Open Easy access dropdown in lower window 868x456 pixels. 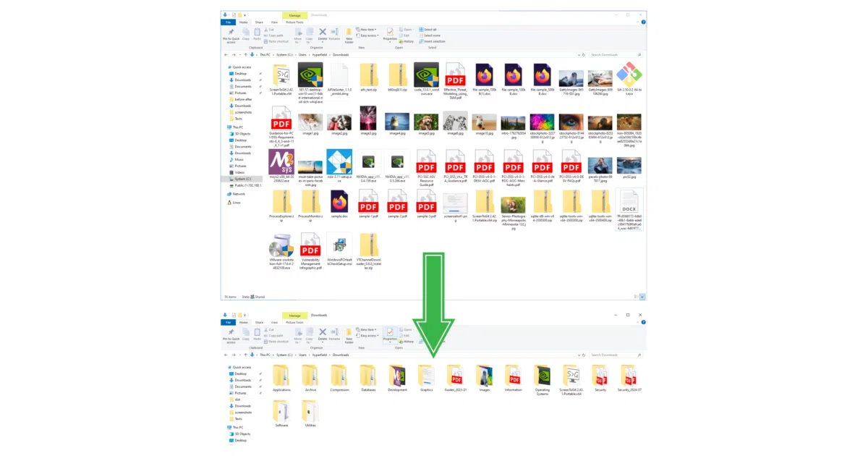coord(367,336)
